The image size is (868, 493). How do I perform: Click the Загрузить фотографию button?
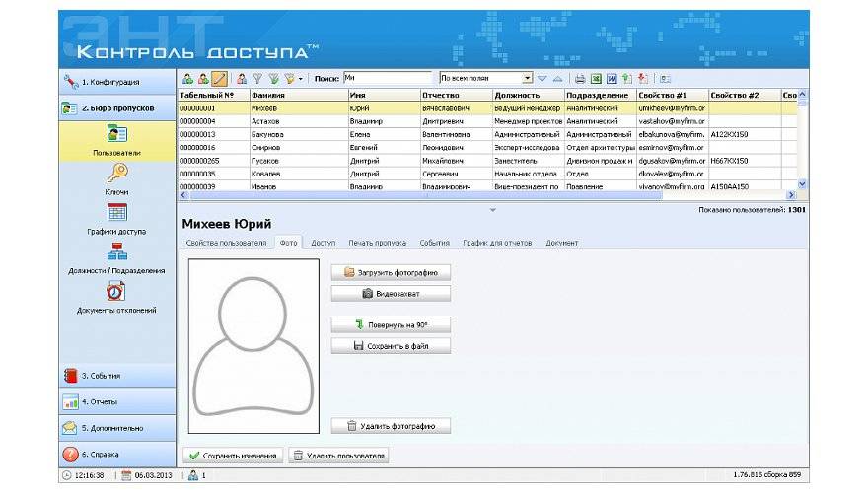(391, 272)
